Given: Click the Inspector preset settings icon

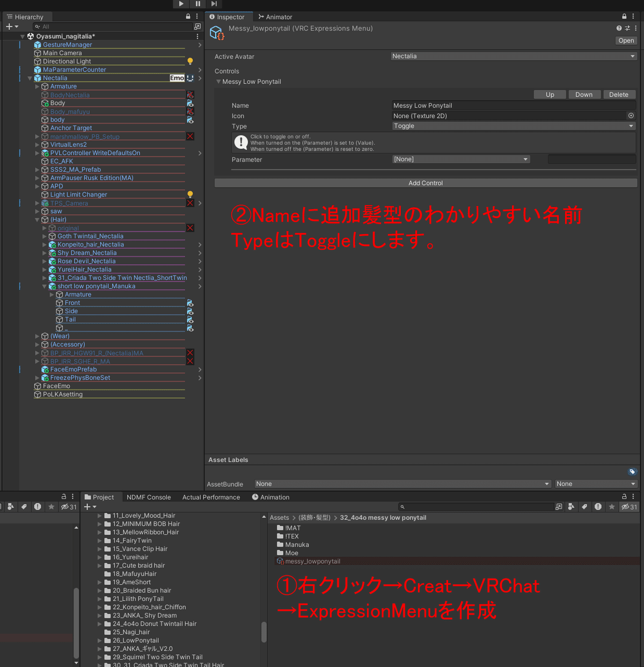Looking at the screenshot, I should (627, 28).
